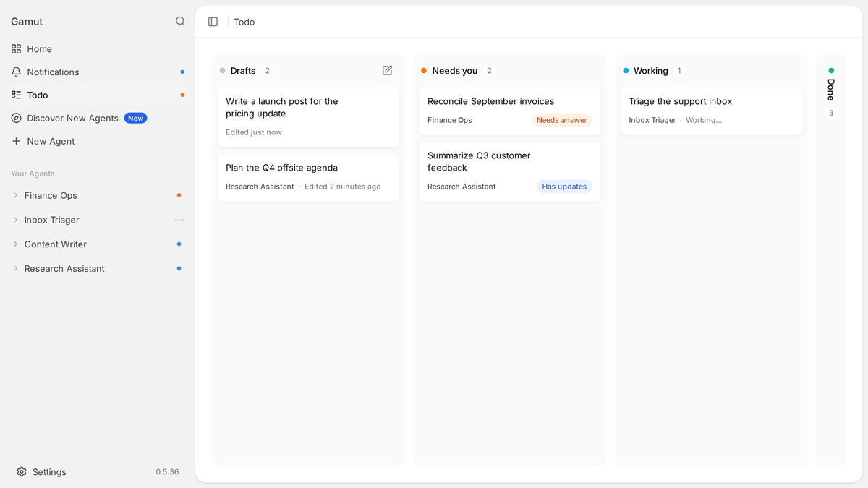Click the Finance Ops label on invoices card
Viewport: 868px width, 488px height.
450,120
